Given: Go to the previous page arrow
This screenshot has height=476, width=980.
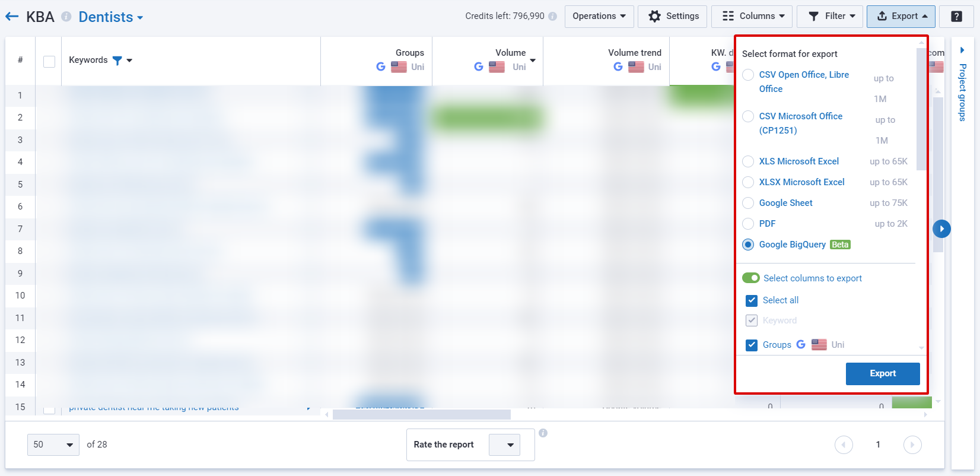Looking at the screenshot, I should (844, 445).
